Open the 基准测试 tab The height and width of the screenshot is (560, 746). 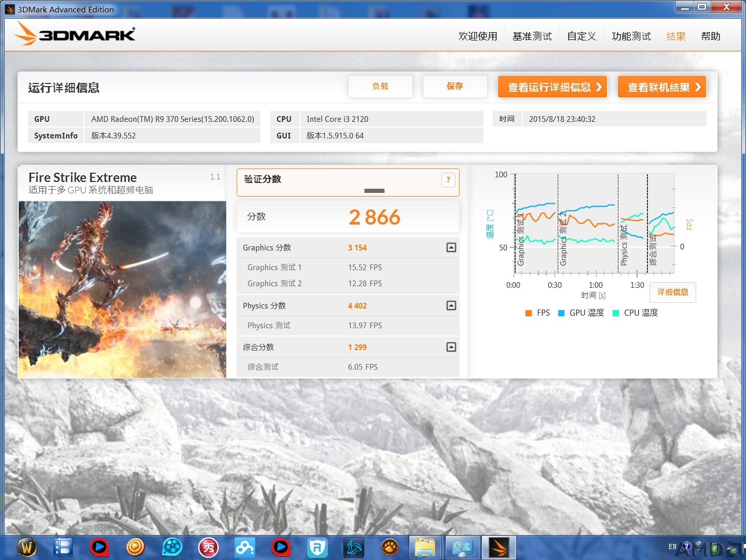coord(532,36)
